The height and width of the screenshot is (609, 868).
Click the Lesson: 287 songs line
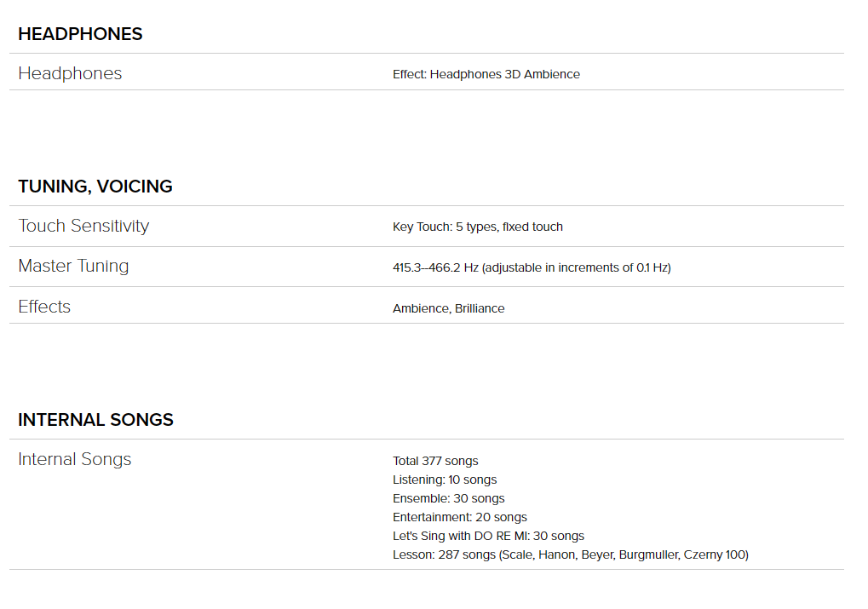point(570,554)
